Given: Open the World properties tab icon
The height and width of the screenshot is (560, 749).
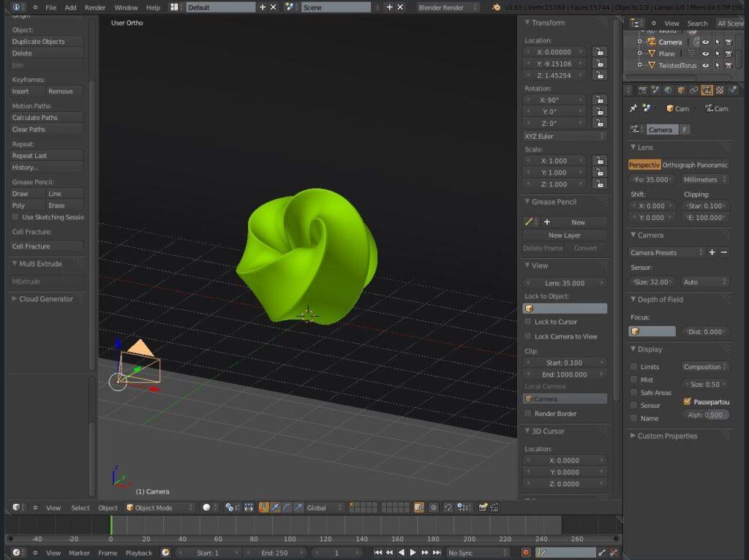Looking at the screenshot, I should [x=669, y=90].
